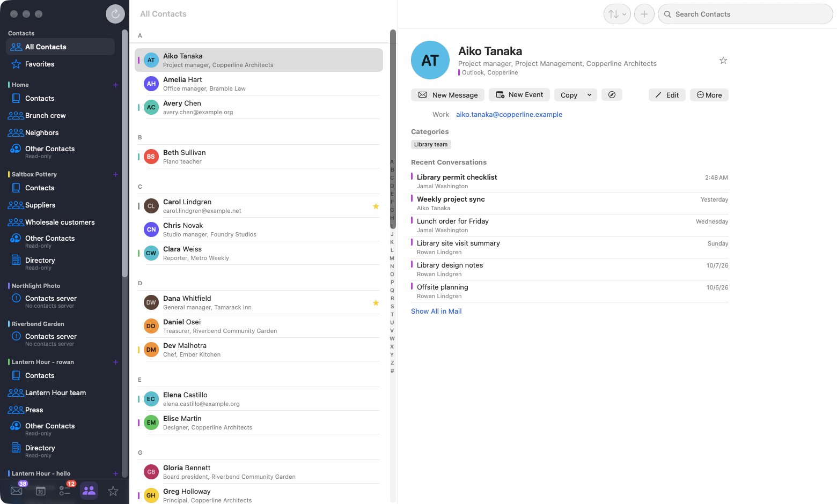Follow the Show All in Mail link
Image resolution: width=837 pixels, height=504 pixels.
(436, 312)
